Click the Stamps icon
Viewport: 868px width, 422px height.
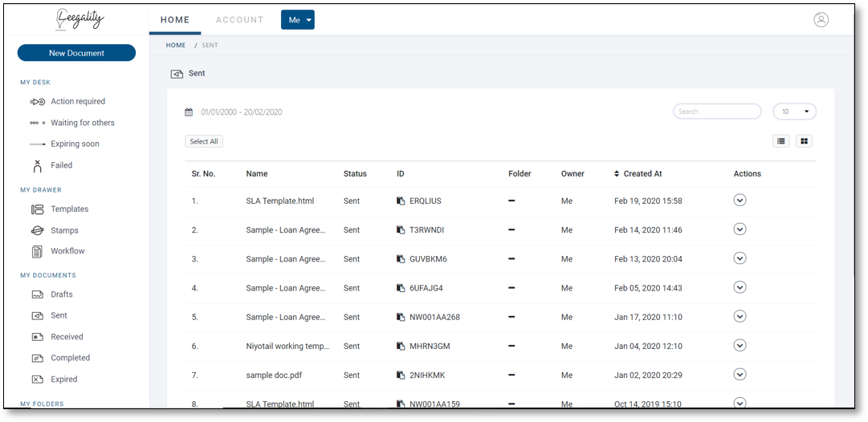pyautogui.click(x=38, y=230)
